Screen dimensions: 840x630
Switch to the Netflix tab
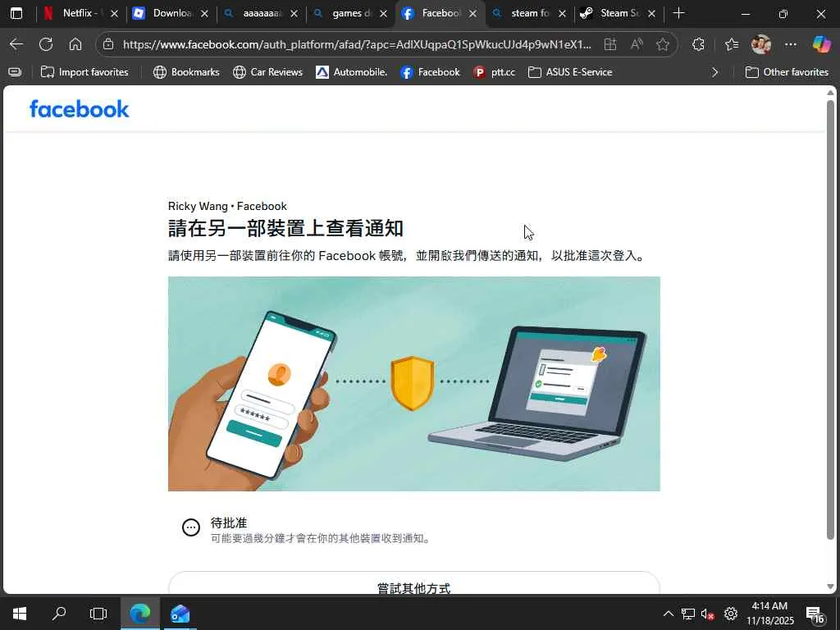(81, 13)
